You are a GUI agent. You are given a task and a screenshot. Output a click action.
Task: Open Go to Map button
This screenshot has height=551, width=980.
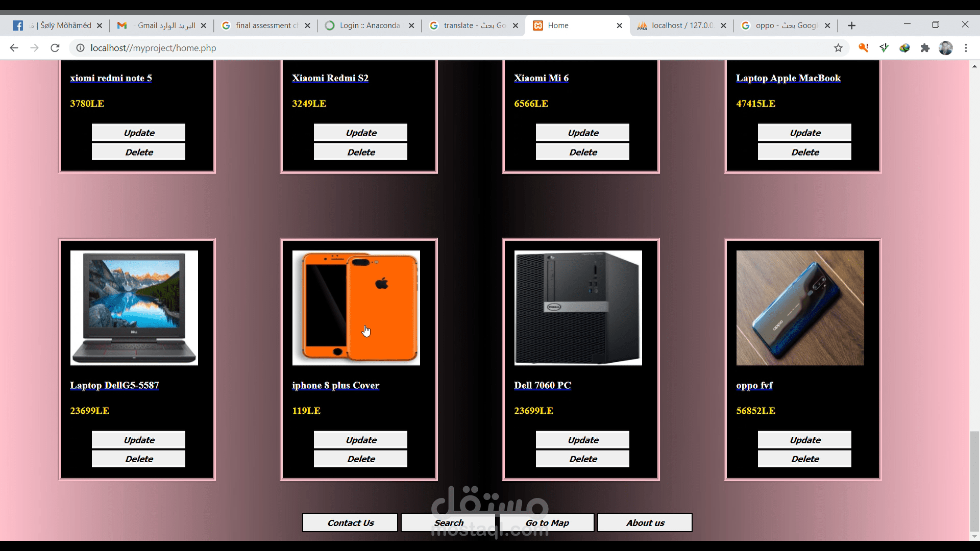pos(547,523)
